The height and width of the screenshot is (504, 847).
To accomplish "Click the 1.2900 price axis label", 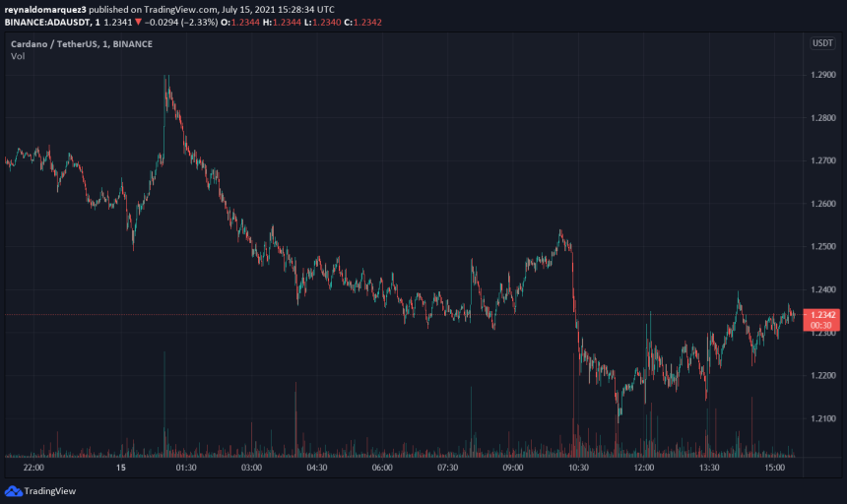I will pos(822,75).
